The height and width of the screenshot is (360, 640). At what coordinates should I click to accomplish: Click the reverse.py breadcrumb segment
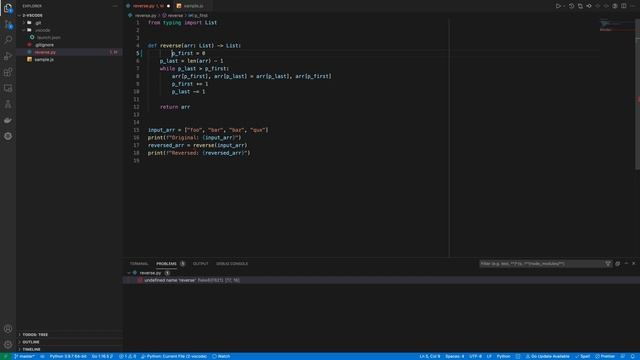[x=142, y=16]
